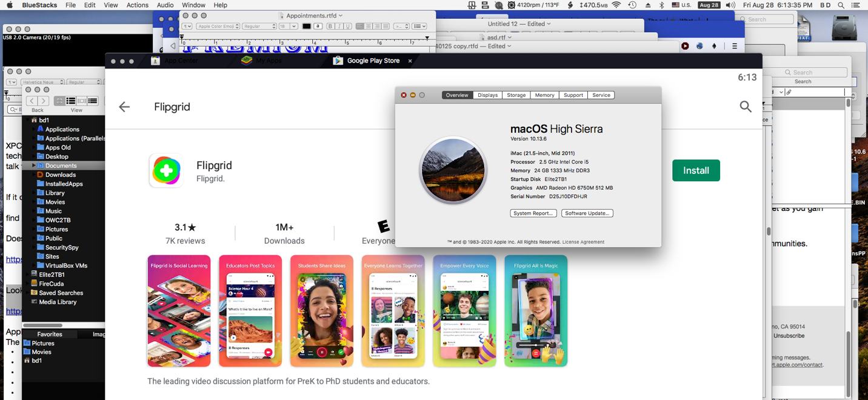The height and width of the screenshot is (400, 868).
Task: Open the font family dropdown in Appointments.rtfd
Action: click(x=218, y=27)
